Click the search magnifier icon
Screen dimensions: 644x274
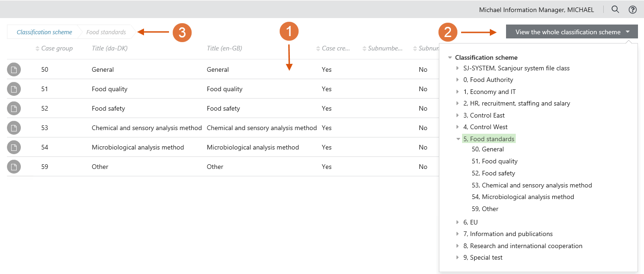(x=615, y=9)
